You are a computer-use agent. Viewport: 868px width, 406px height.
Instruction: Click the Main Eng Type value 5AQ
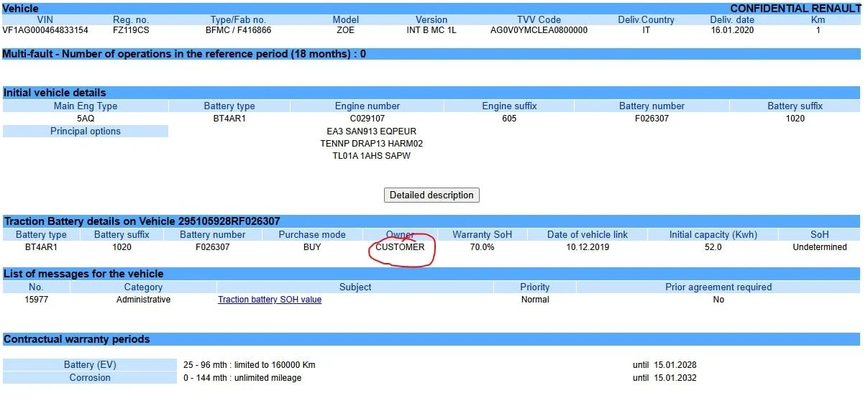pos(86,119)
